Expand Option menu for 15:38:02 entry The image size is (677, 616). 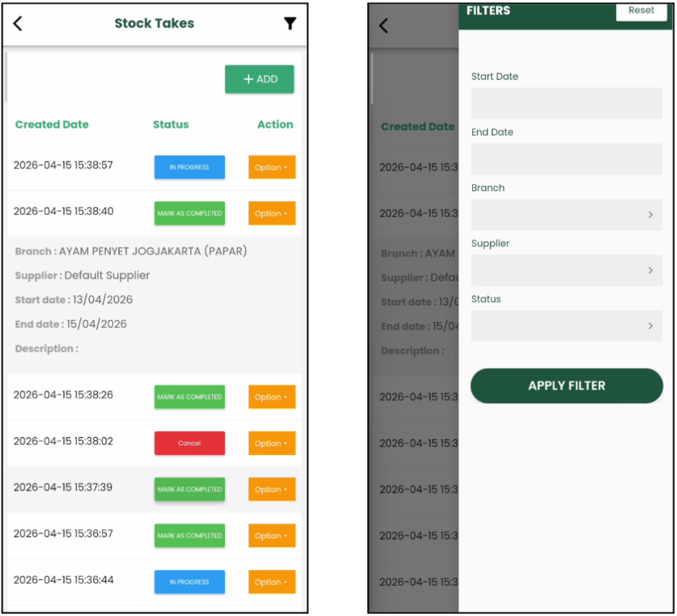272,443
